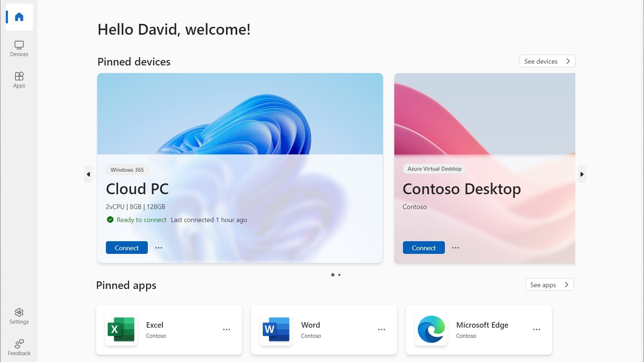
Task: Open more options for Cloud PC
Action: click(159, 248)
